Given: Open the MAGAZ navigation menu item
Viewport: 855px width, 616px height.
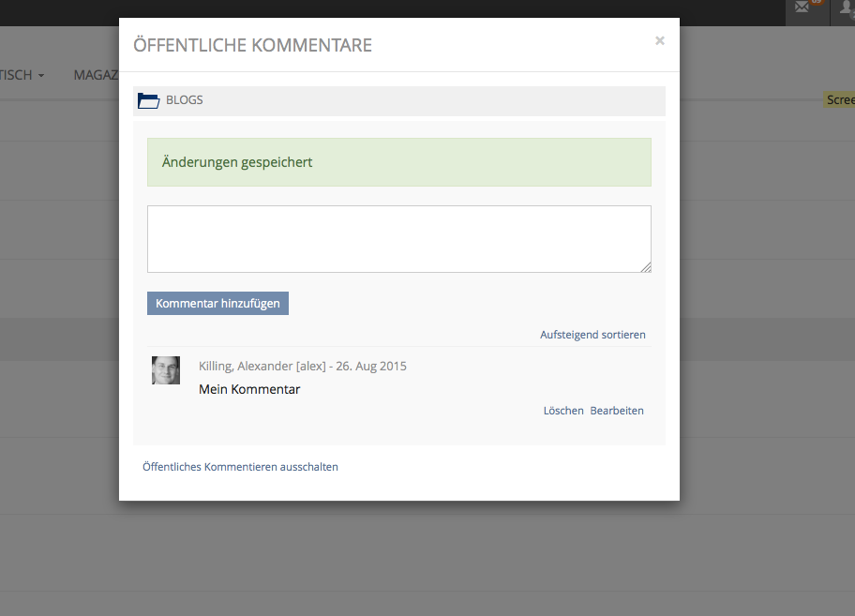Looking at the screenshot, I should 96,75.
